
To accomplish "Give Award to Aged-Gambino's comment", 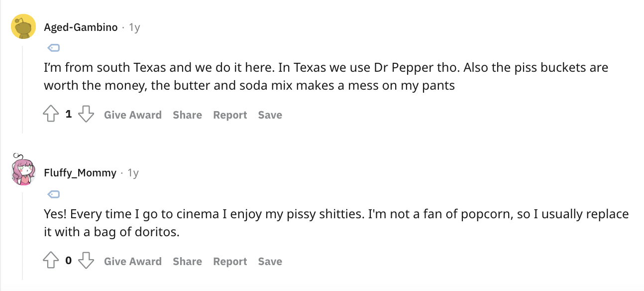I will pyautogui.click(x=133, y=115).
